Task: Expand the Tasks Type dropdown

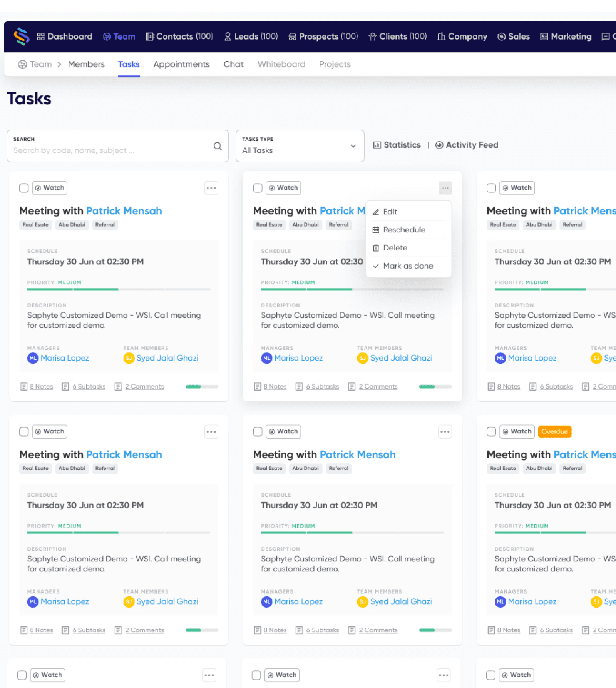Action: point(300,146)
